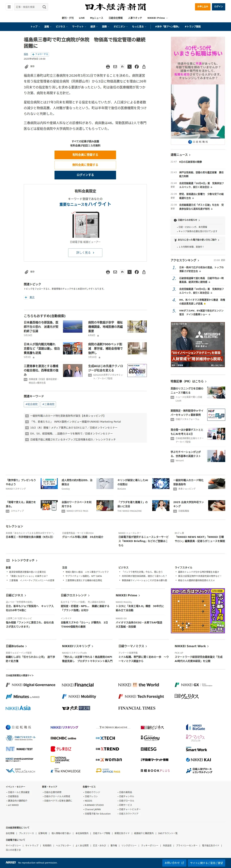Click the plus icon beside 東北 topic
Screen dimensions: 231x868
pos(26,297)
